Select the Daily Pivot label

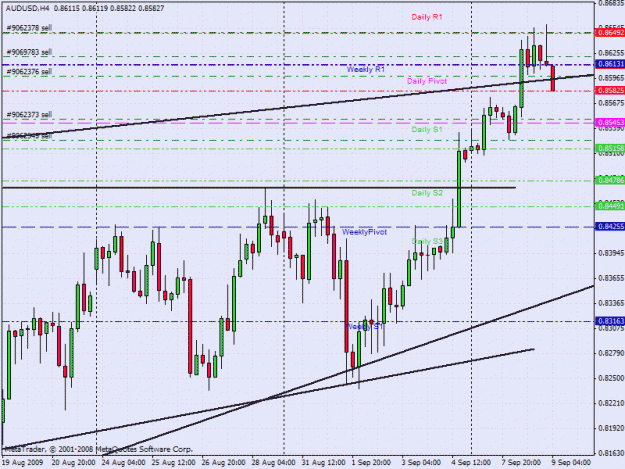pyautogui.click(x=427, y=81)
